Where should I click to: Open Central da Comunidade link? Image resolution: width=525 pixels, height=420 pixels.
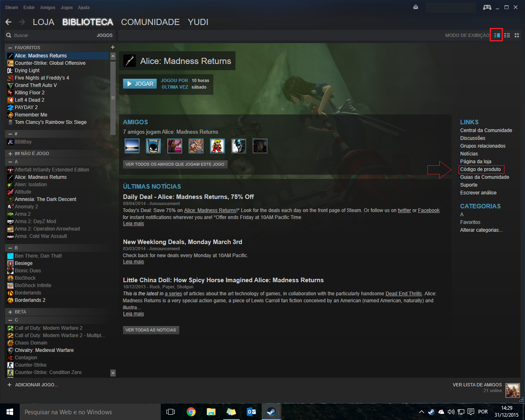[486, 130]
